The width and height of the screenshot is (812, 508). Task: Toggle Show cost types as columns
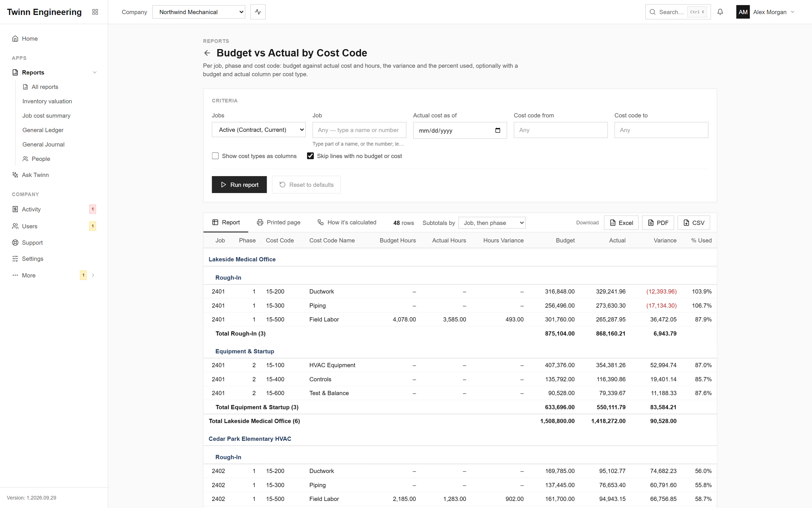215,156
